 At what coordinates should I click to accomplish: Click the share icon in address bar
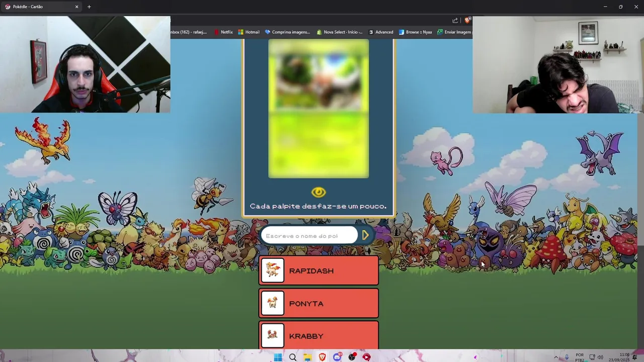click(x=455, y=21)
